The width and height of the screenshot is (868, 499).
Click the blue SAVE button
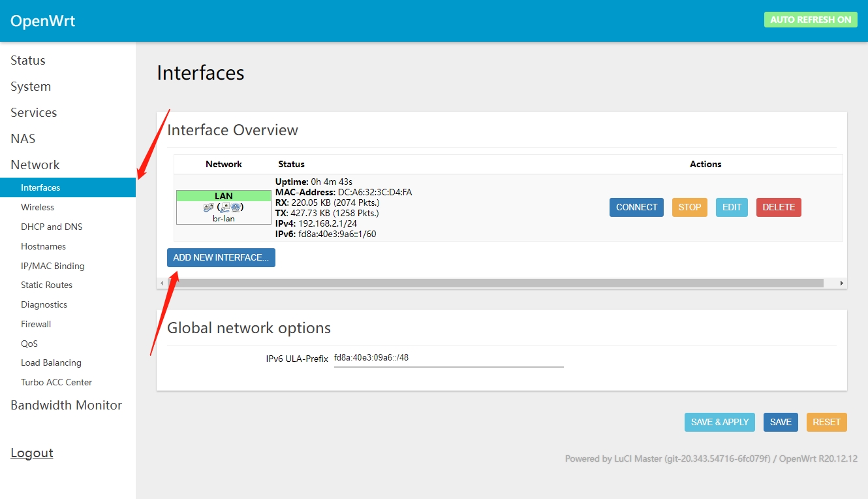pos(781,422)
